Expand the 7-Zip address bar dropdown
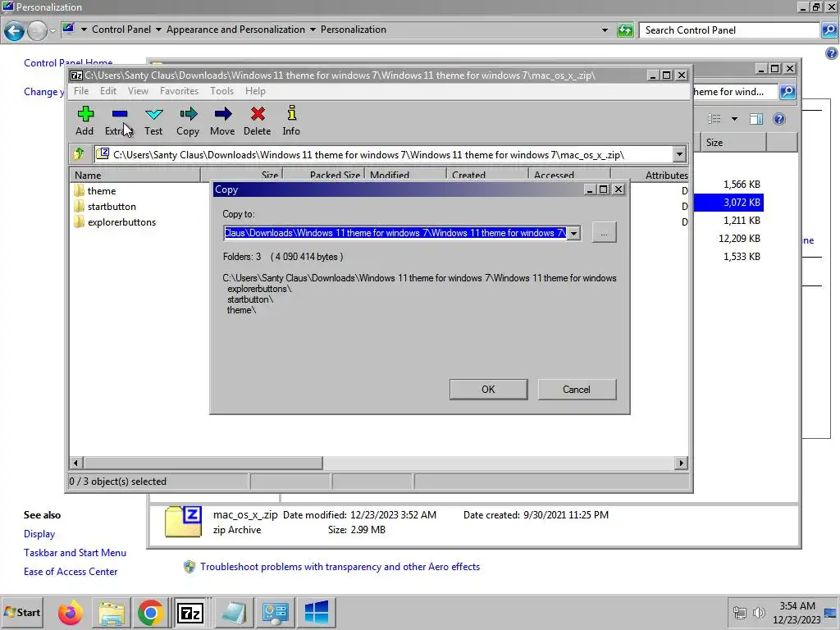The width and height of the screenshot is (840, 630). [x=679, y=155]
